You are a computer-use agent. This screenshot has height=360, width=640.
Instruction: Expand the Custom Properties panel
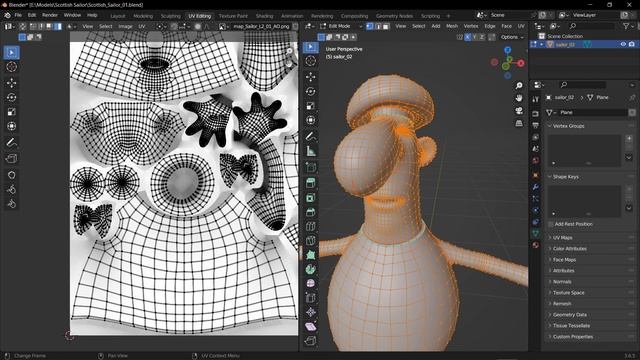point(573,337)
